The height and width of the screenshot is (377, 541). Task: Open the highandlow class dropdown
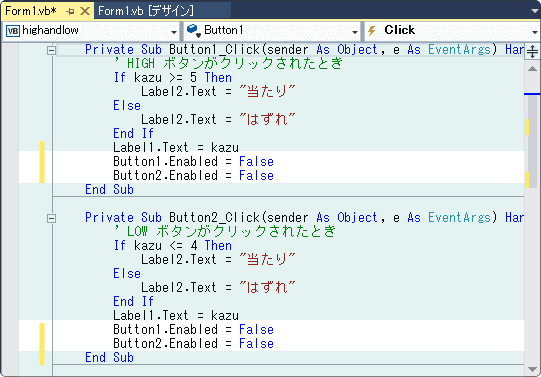point(174,32)
